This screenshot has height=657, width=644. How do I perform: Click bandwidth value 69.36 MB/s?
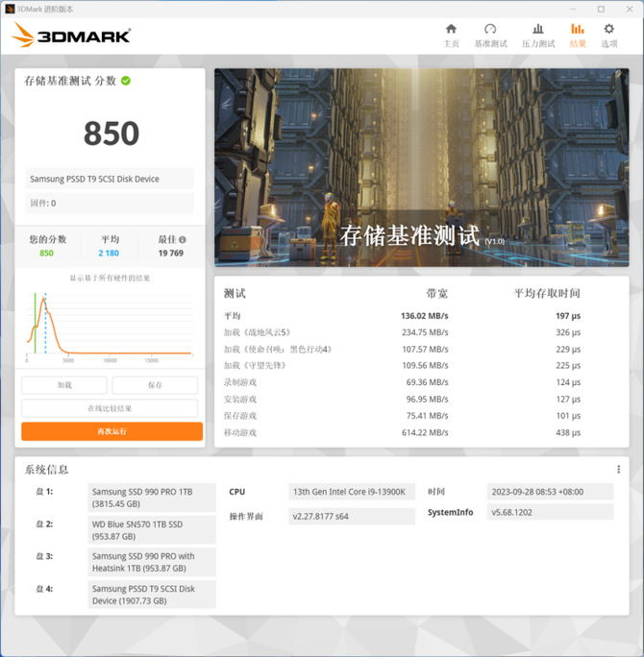tap(427, 382)
